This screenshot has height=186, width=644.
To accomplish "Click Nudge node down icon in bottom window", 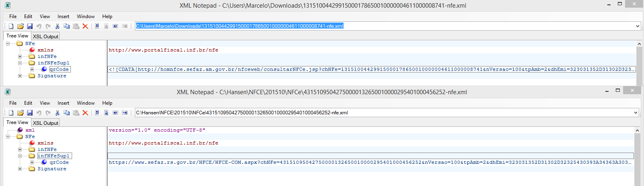I will (x=106, y=113).
